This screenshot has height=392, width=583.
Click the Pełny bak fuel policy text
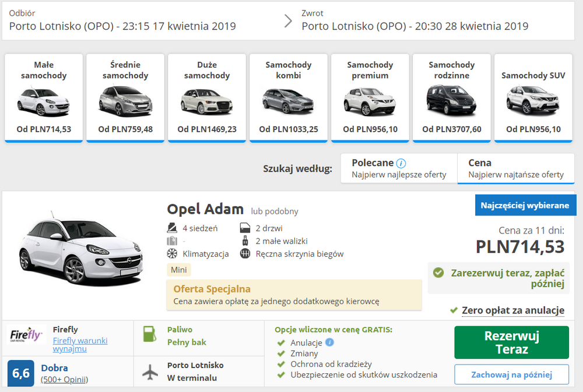pyautogui.click(x=187, y=342)
